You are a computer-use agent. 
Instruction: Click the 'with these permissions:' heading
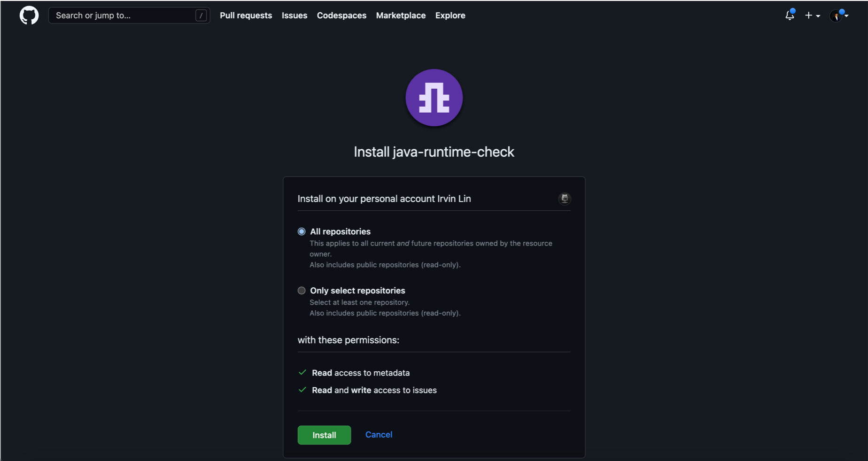pos(349,340)
